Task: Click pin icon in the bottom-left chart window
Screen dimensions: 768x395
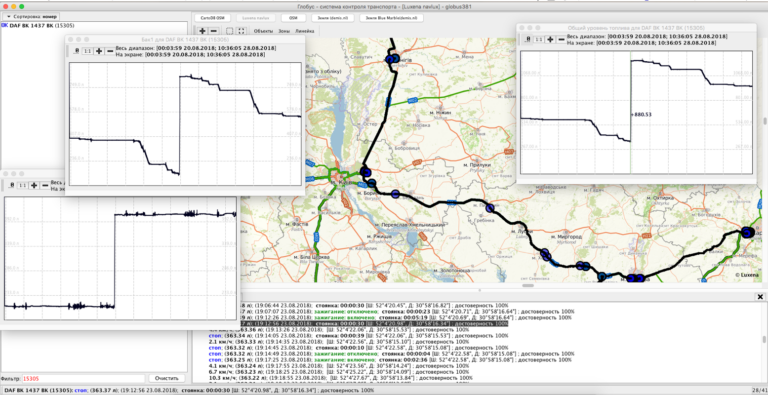Action: [12, 185]
